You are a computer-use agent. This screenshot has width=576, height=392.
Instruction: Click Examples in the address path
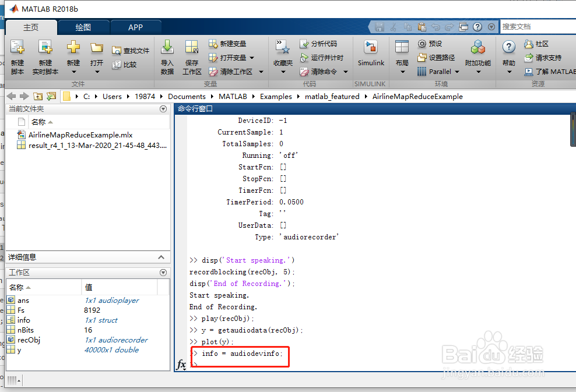point(276,97)
